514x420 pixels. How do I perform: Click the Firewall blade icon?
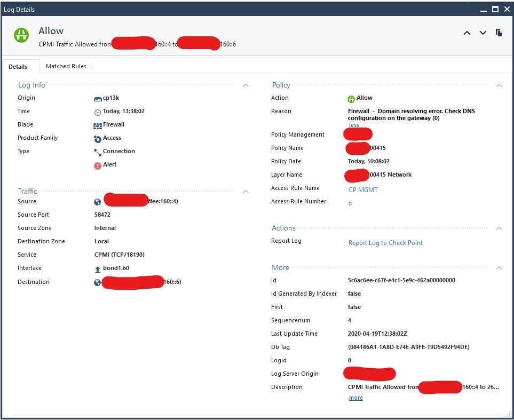tap(98, 125)
